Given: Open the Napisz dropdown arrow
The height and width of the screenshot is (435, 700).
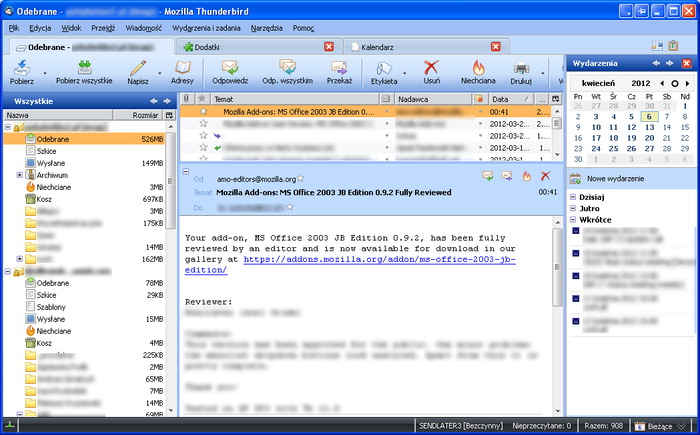Looking at the screenshot, I should [x=159, y=73].
